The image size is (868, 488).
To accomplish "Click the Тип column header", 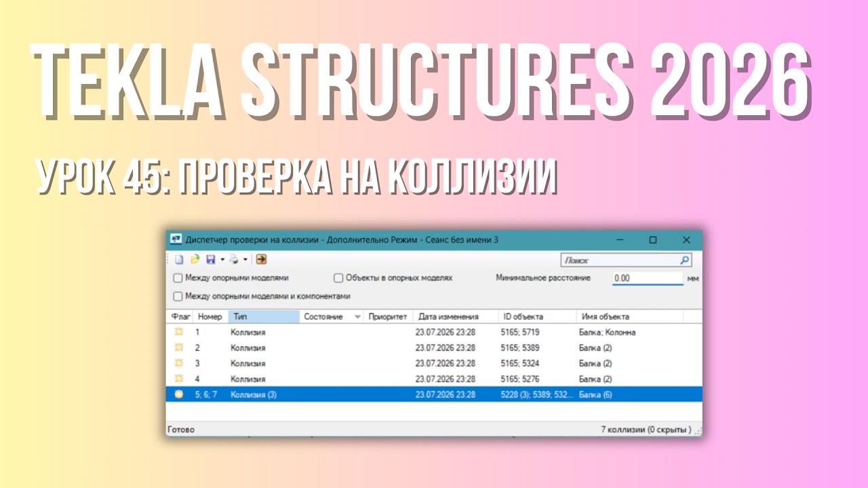I will (264, 317).
